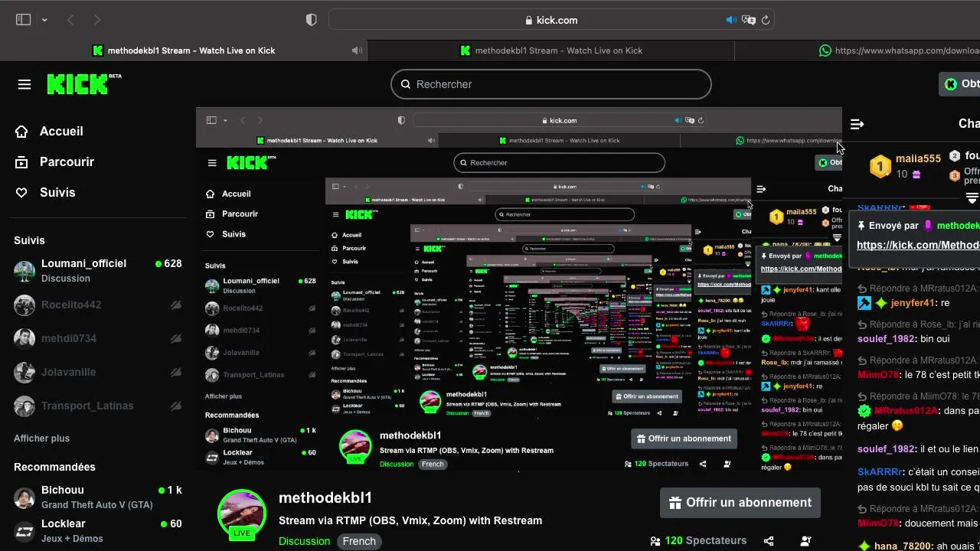The image size is (980, 551).
Task: Expand followed channels with the main sidebar's Afficher plus
Action: (x=41, y=439)
